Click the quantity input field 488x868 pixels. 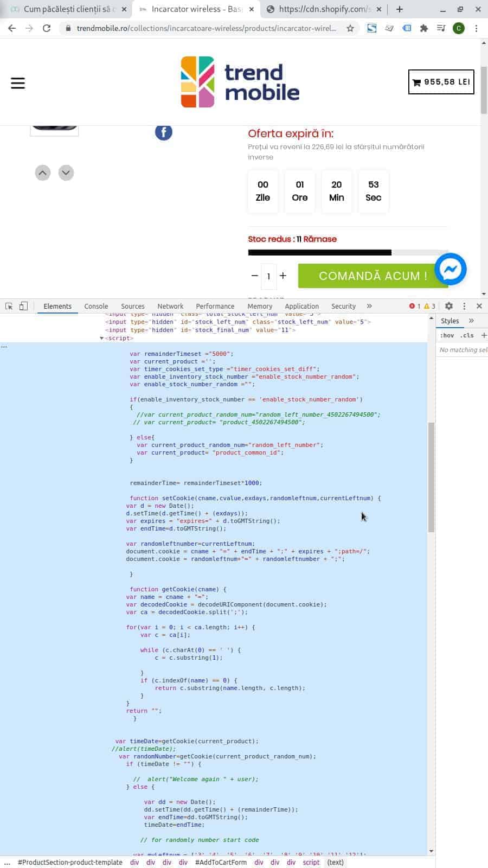(x=268, y=276)
